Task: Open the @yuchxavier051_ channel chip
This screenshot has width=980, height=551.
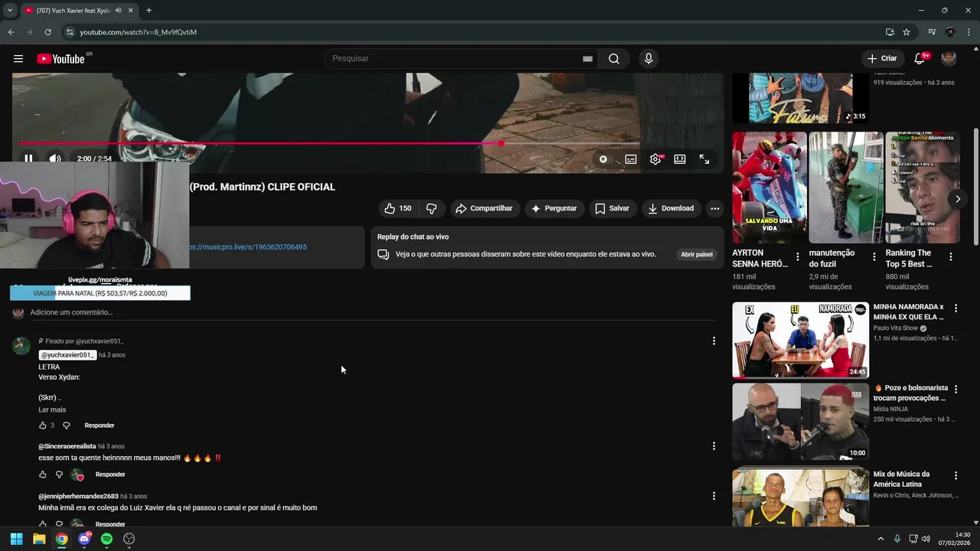Action: pyautogui.click(x=68, y=355)
